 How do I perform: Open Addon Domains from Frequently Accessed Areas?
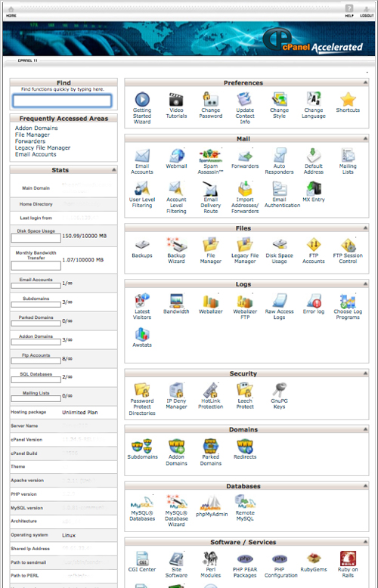36,128
